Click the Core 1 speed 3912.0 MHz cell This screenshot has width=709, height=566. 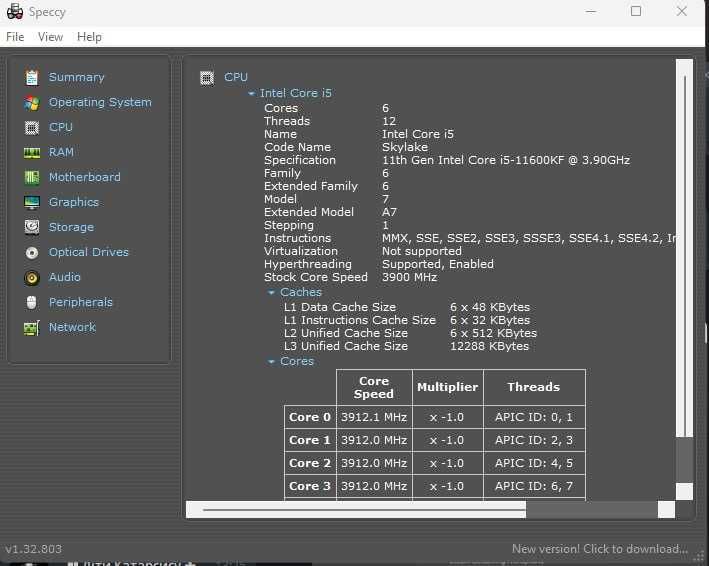pyautogui.click(x=374, y=440)
